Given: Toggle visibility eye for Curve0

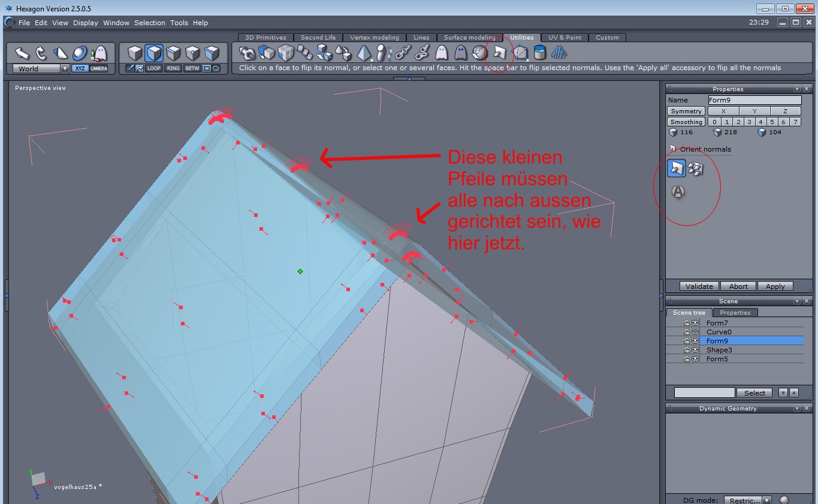Looking at the screenshot, I should click(695, 332).
